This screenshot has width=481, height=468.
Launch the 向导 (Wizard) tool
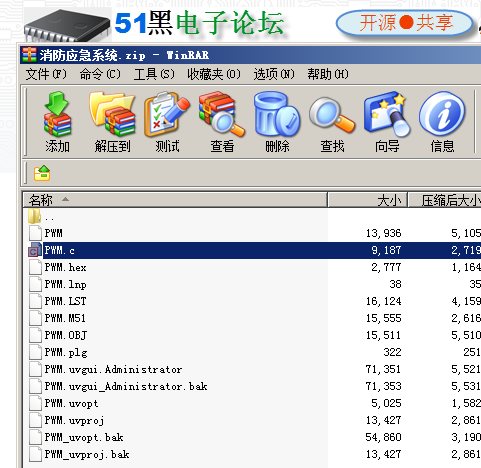point(387,122)
